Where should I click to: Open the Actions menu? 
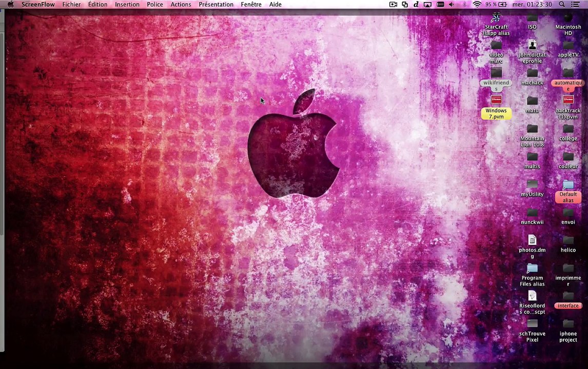[x=181, y=5]
